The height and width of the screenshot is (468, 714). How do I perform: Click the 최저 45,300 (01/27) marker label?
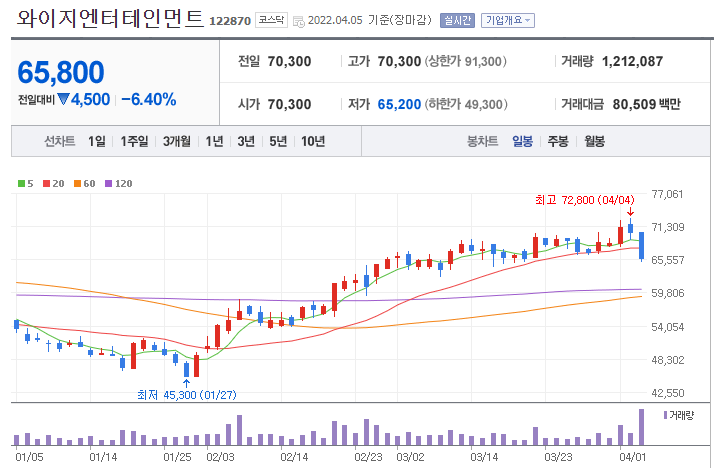[x=187, y=395]
